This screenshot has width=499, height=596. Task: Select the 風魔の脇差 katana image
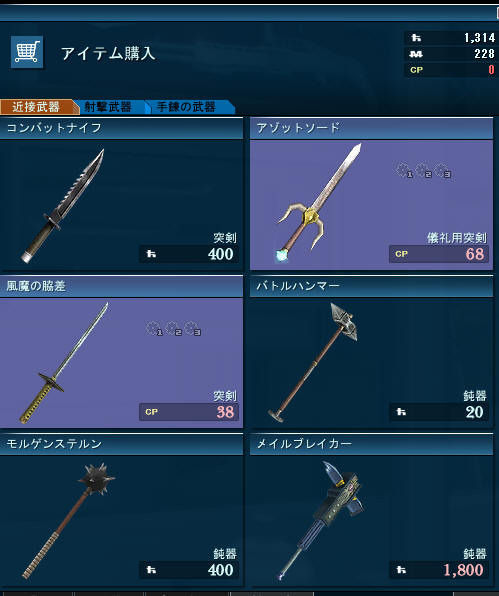coord(64,363)
